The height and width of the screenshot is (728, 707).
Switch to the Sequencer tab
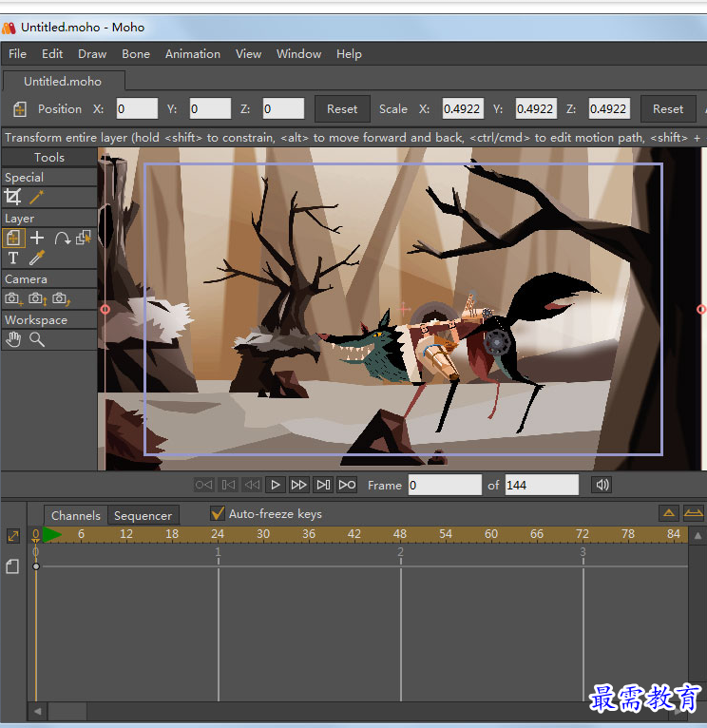pos(143,515)
